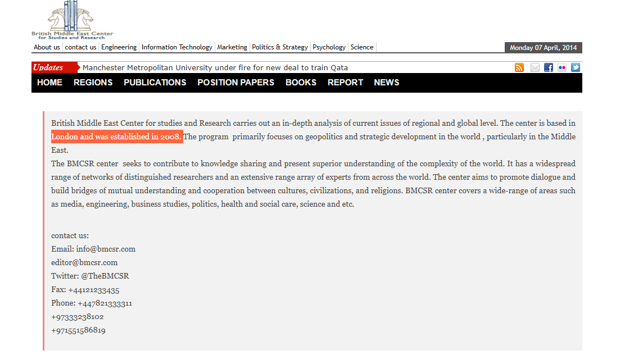Click the red Updates label

(55, 67)
